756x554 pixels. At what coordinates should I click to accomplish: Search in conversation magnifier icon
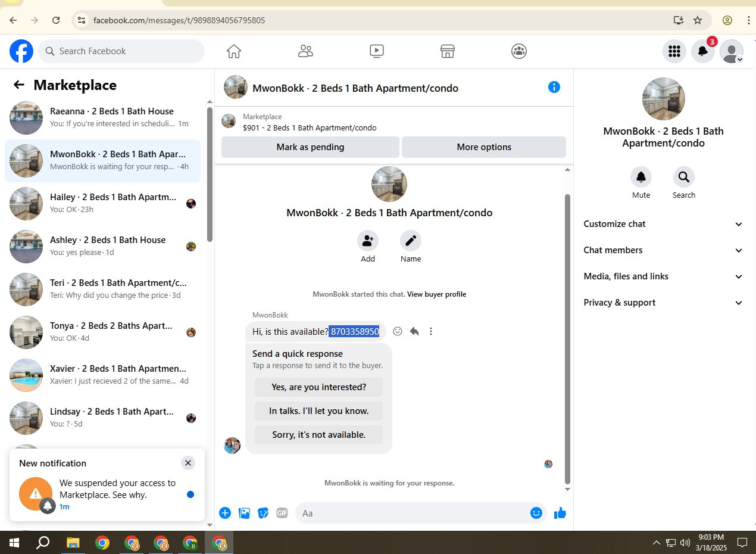click(x=684, y=177)
